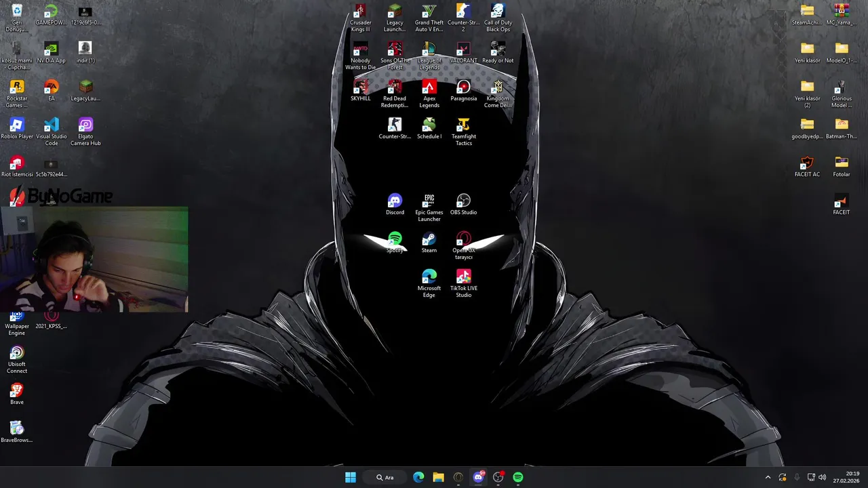This screenshot has height=488, width=868.
Task: Select the SKYHILL game shortcut
Action: [360, 91]
